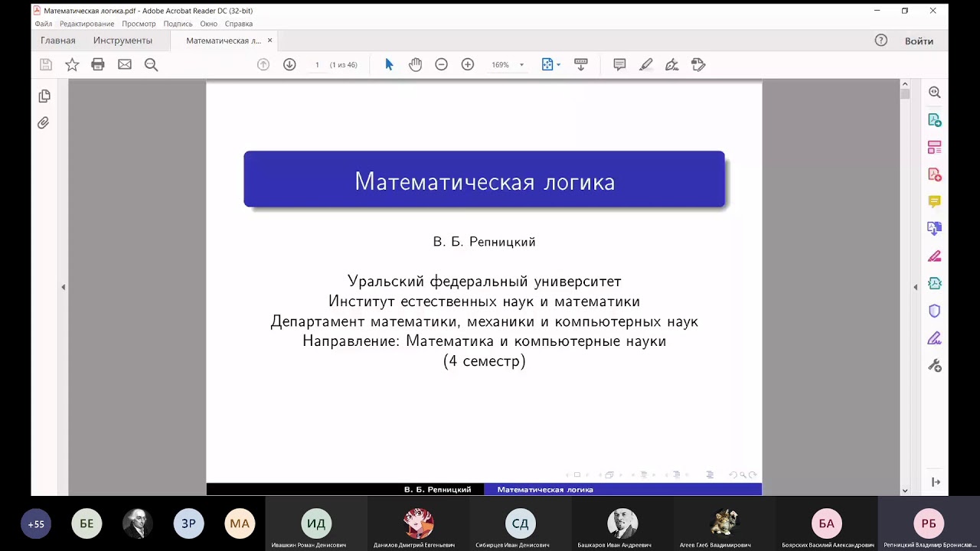Open the page thumbnails panel
The height and width of the screenshot is (551, 980).
coord(44,96)
